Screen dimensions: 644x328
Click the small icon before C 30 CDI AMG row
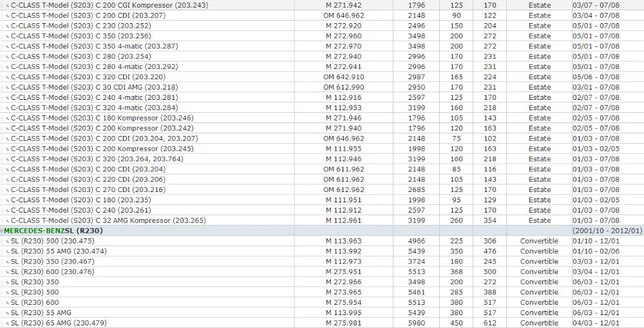coord(7,88)
